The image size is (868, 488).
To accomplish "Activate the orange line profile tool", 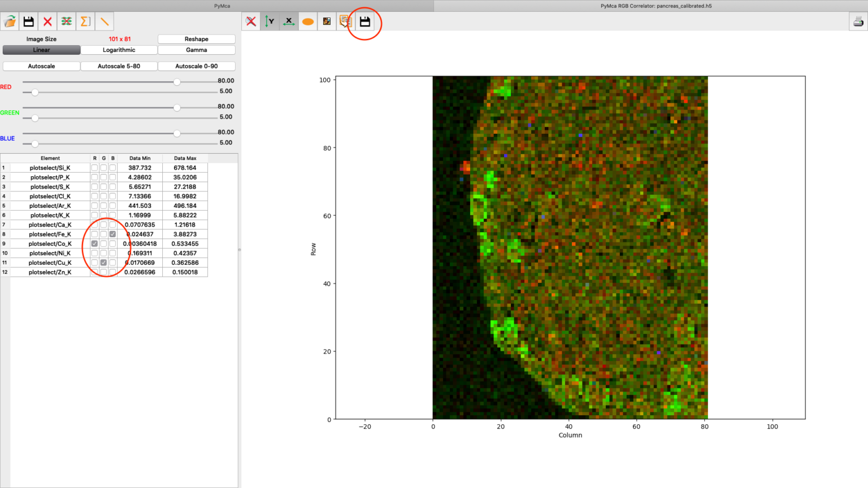I will point(103,21).
